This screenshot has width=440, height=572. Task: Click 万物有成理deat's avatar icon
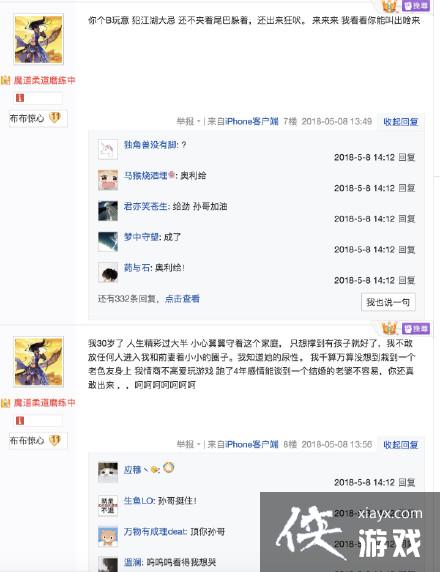click(108, 536)
